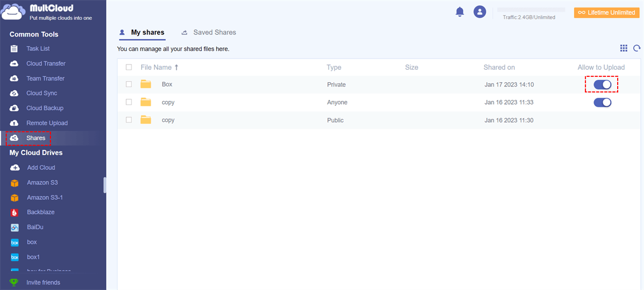Switch to grid view layout
Screen dimensions: 644x290
click(624, 48)
